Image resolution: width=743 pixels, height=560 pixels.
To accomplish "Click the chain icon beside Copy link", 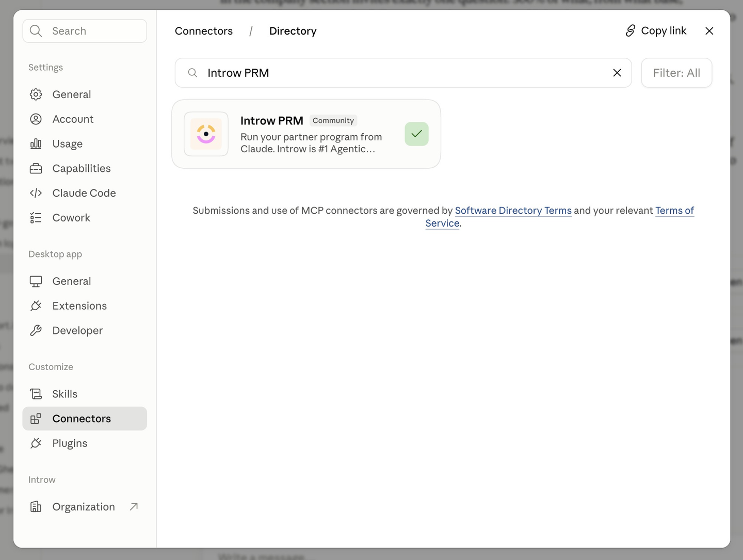I will 630,31.
